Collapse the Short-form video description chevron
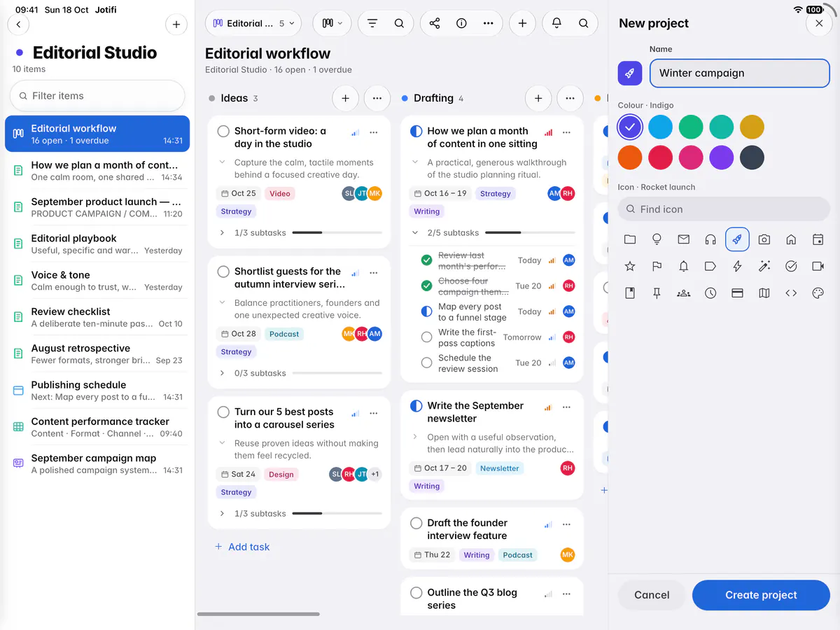This screenshot has width=840, height=630. (222, 162)
